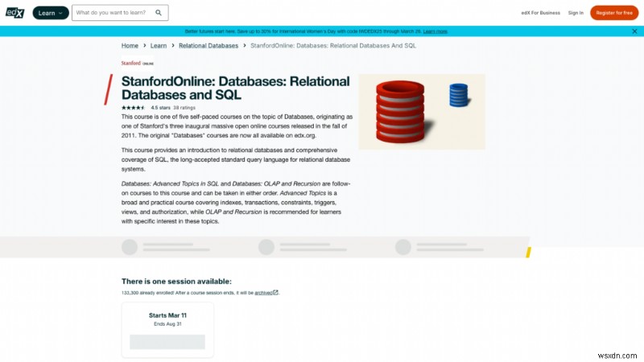
Task: Open edX For Business link
Action: click(540, 13)
